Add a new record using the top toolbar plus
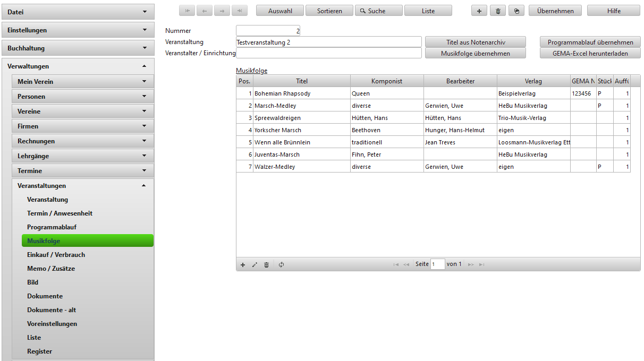The height and width of the screenshot is (361, 644). (479, 11)
